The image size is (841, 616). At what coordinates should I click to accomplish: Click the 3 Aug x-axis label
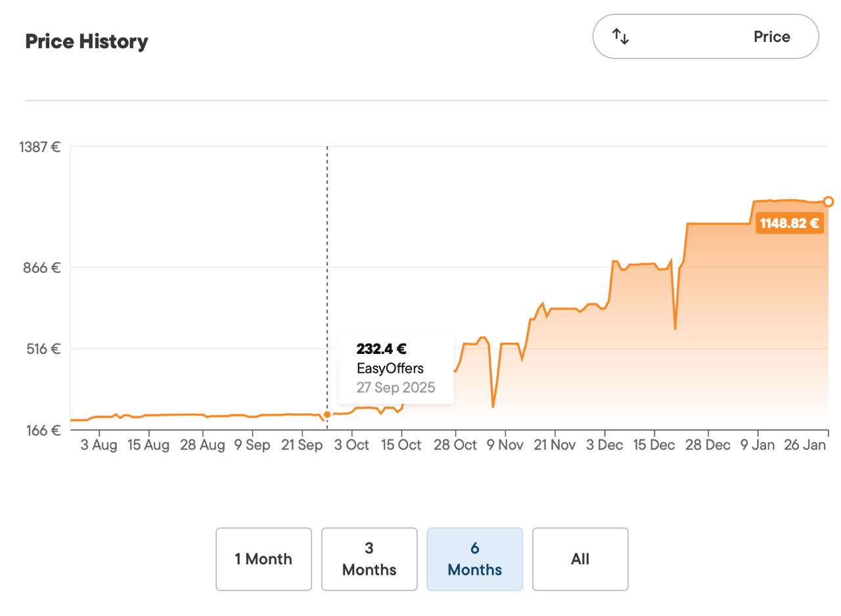(x=99, y=445)
